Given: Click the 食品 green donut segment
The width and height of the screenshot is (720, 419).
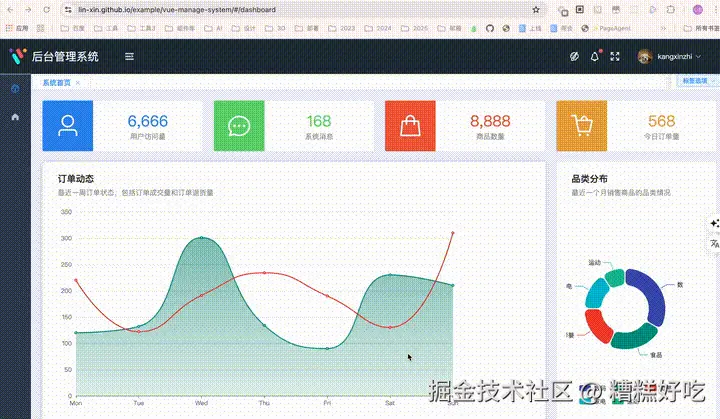Looking at the screenshot, I should 635,337.
